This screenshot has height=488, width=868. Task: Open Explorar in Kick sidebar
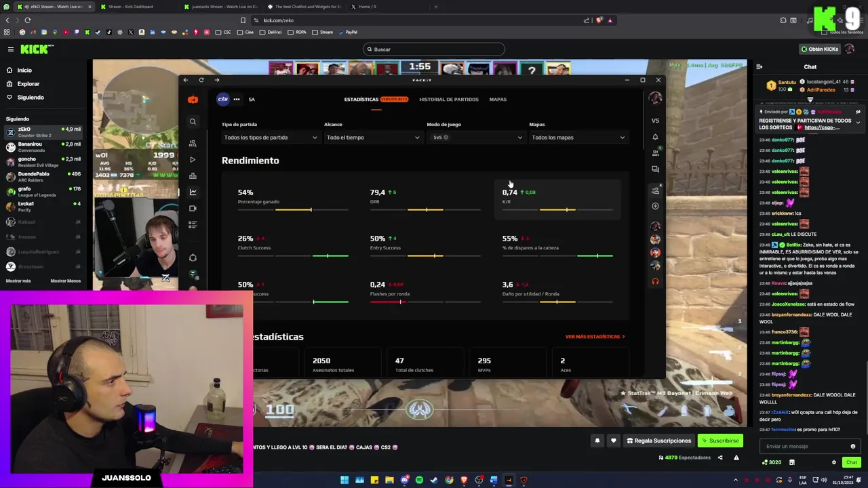tap(28, 84)
